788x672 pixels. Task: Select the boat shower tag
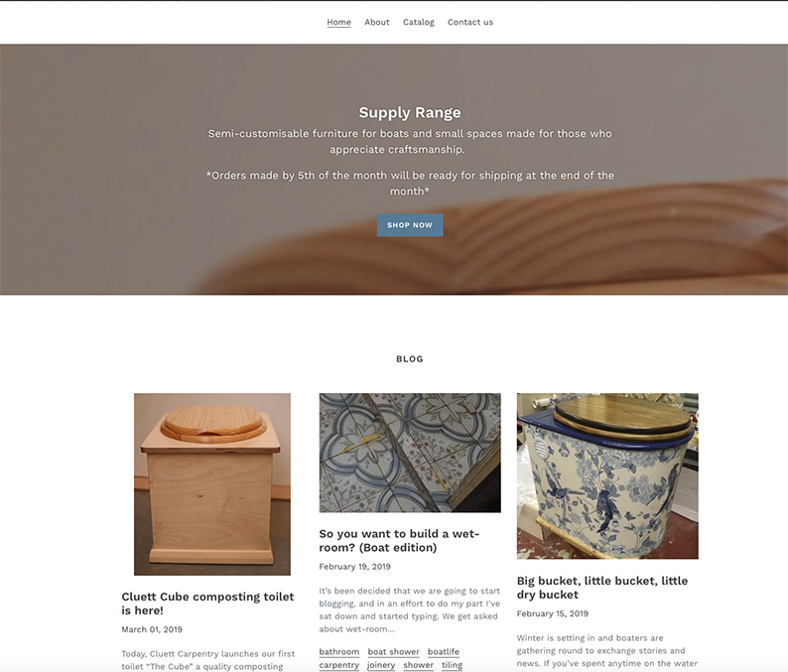[393, 652]
